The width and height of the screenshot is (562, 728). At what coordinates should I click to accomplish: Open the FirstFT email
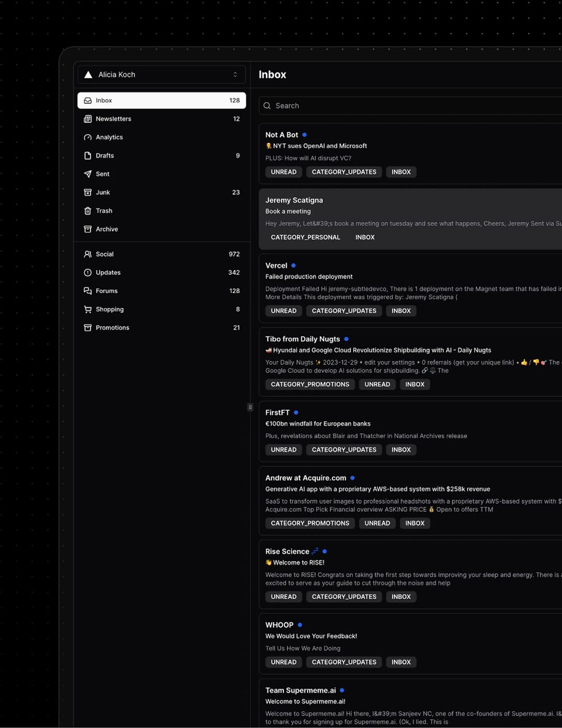click(411, 431)
